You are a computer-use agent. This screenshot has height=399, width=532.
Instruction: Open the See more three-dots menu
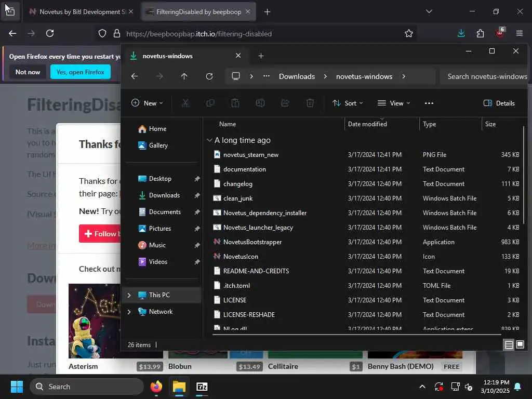429,103
